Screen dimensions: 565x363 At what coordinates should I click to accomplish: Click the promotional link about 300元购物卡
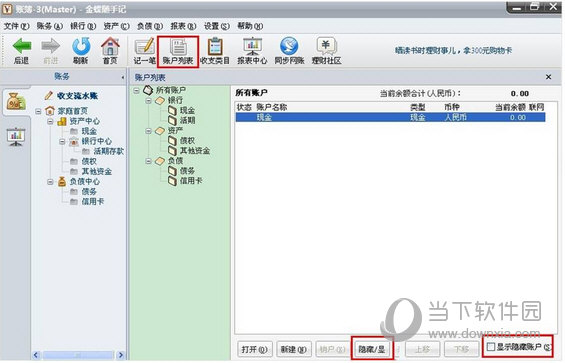(453, 50)
